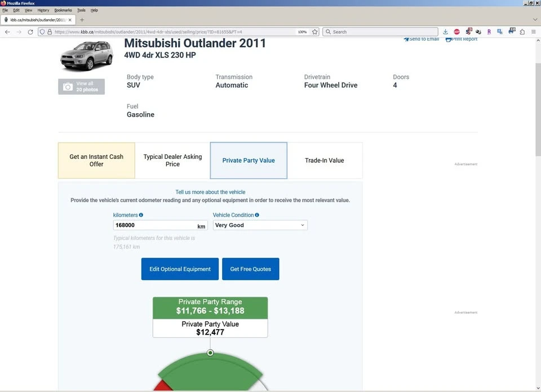Viewport: 541px width, 392px height.
Task: Close the kbb.ca browser tab
Action: pyautogui.click(x=70, y=20)
